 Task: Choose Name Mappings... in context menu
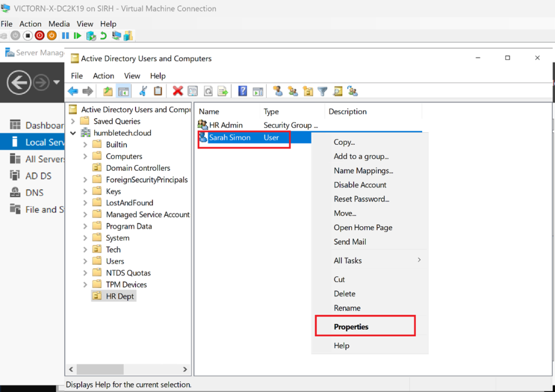pos(370,170)
